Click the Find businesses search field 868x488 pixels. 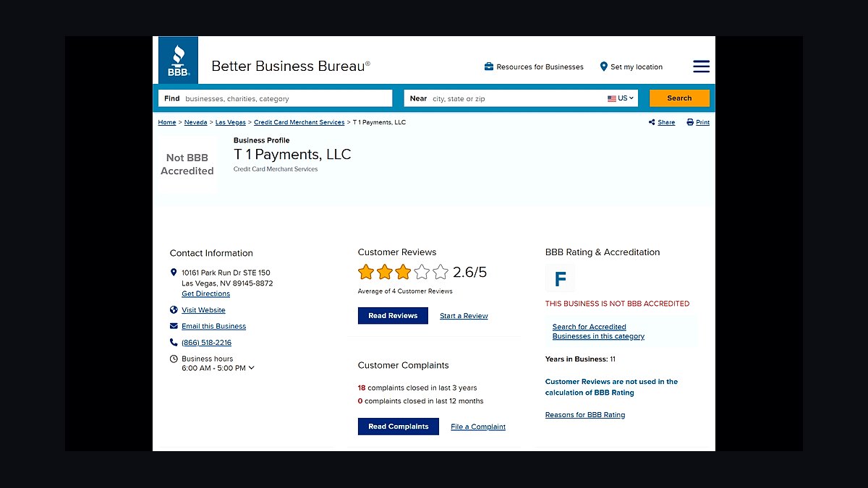click(276, 98)
